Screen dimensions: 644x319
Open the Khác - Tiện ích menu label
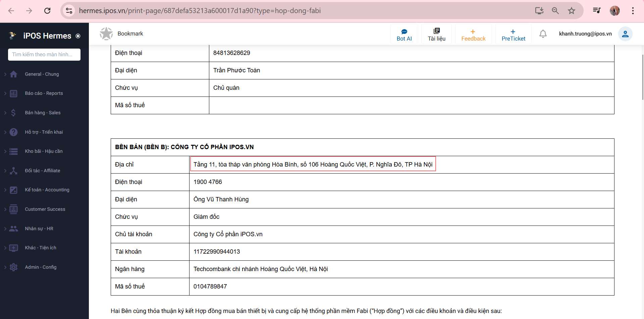click(x=41, y=248)
